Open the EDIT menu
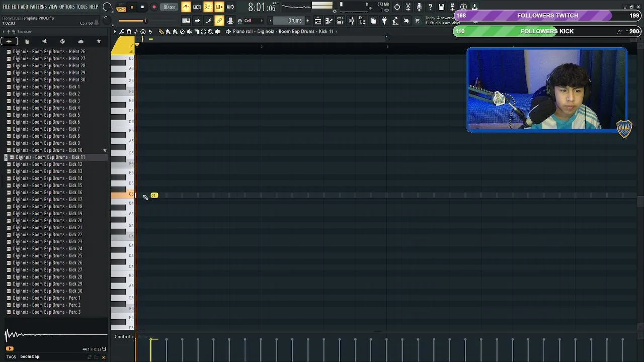644x362 pixels. (16, 7)
